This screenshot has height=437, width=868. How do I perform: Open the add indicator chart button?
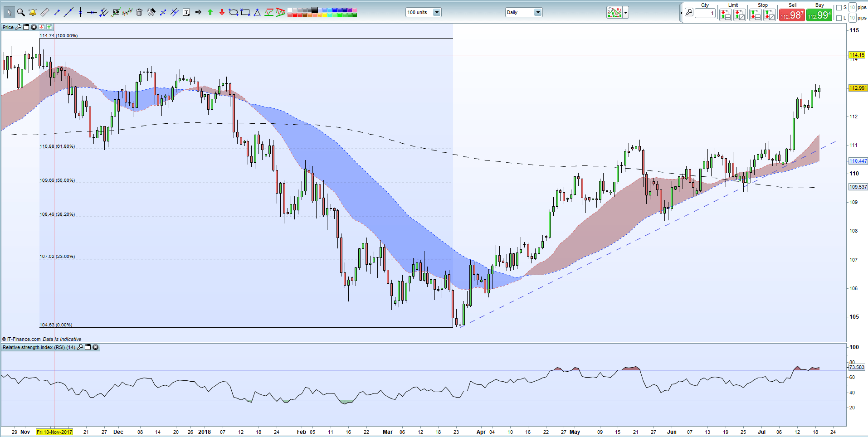click(614, 12)
